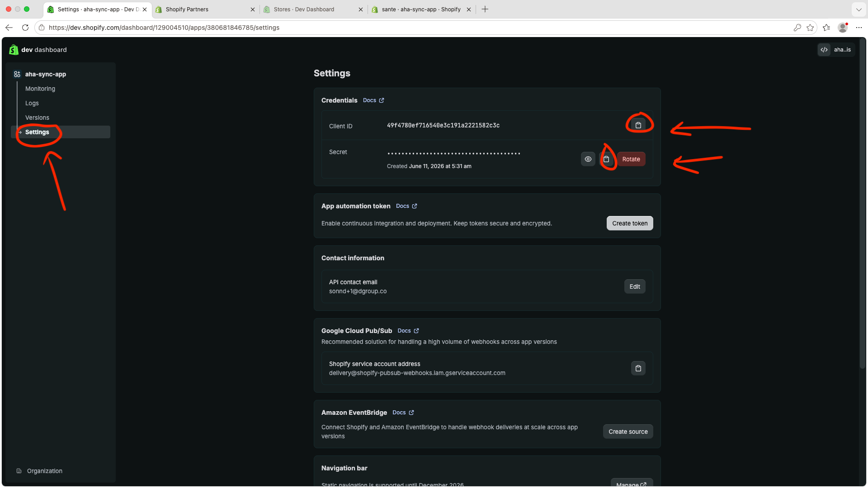Click Create source for EventBridge
Screen dimensions: 868x488
[628, 432]
